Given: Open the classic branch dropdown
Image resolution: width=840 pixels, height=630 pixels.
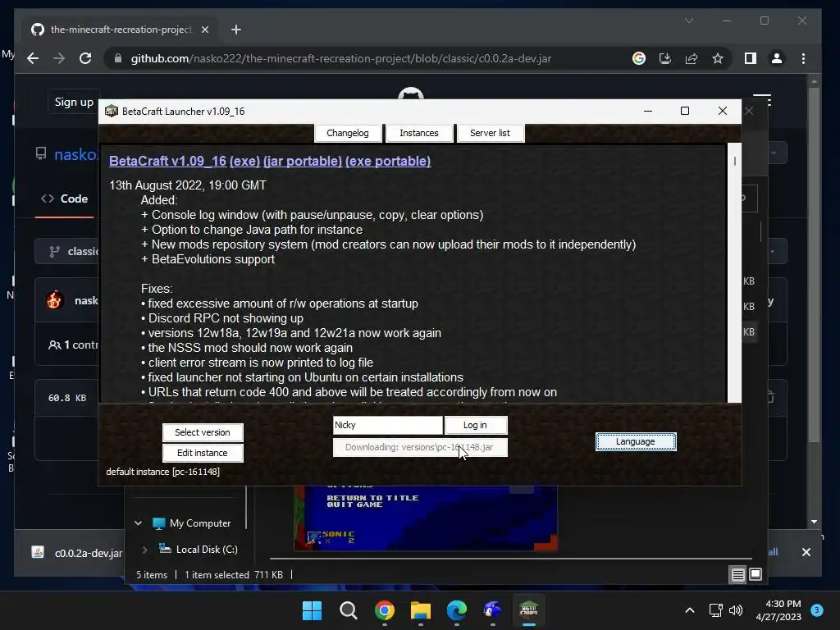Looking at the screenshot, I should click(69, 251).
